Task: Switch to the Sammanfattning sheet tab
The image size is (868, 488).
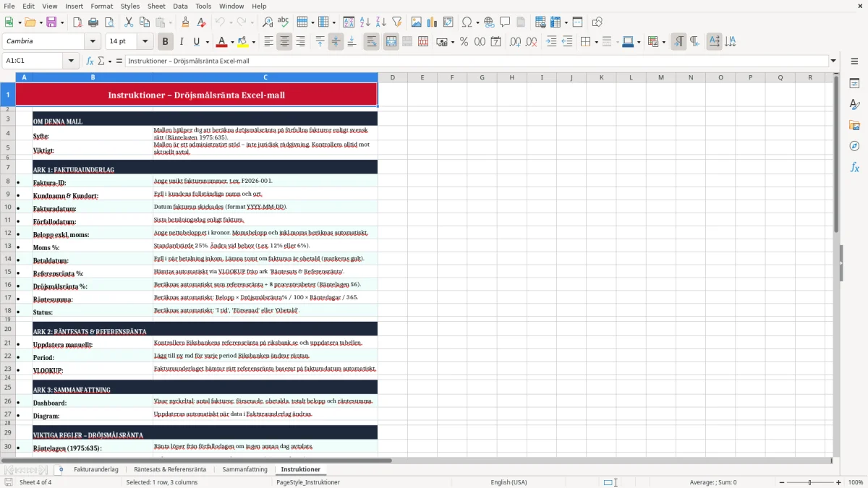Action: pyautogui.click(x=244, y=469)
